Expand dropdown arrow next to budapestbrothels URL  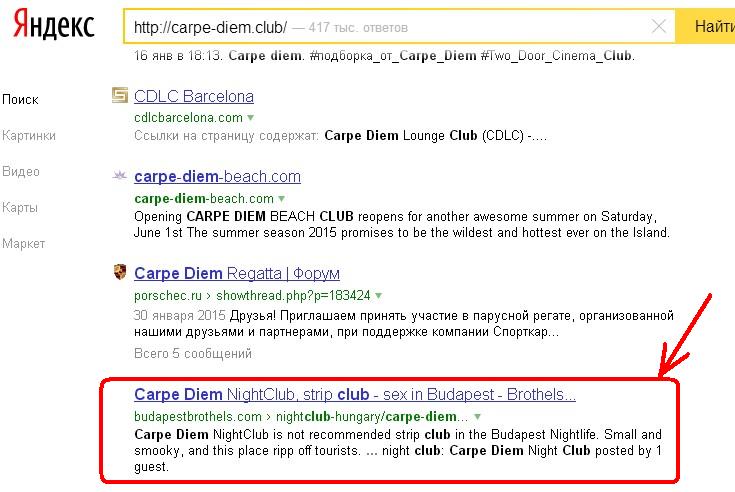pos(478,417)
